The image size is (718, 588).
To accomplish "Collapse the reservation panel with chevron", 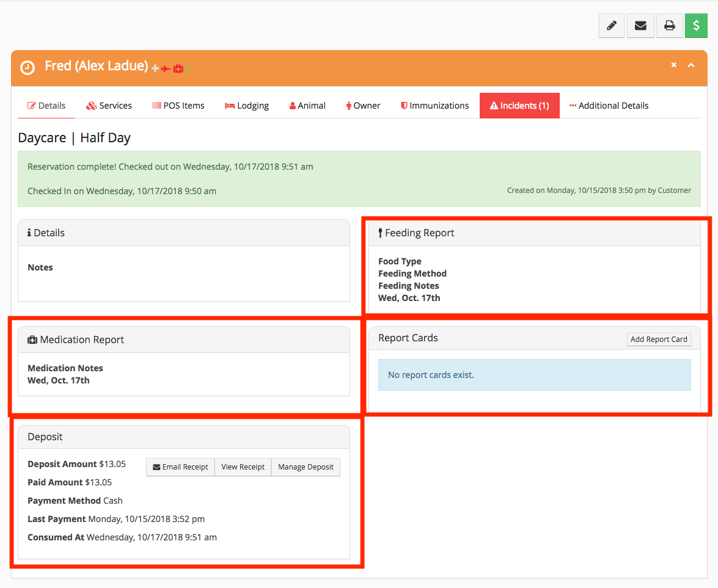I will coord(691,65).
